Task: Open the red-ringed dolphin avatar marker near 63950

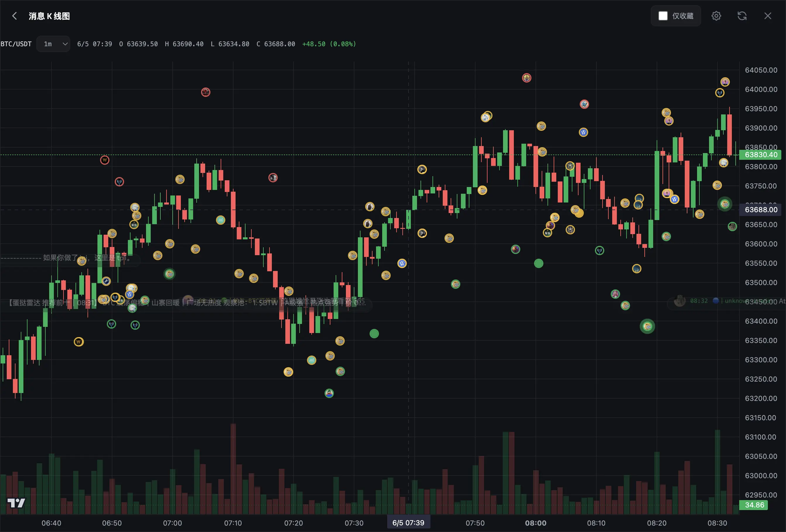Action: 584,104
